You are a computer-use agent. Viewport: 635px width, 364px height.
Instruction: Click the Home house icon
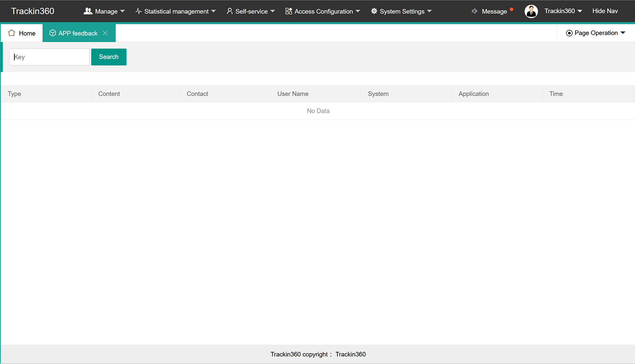pyautogui.click(x=12, y=33)
